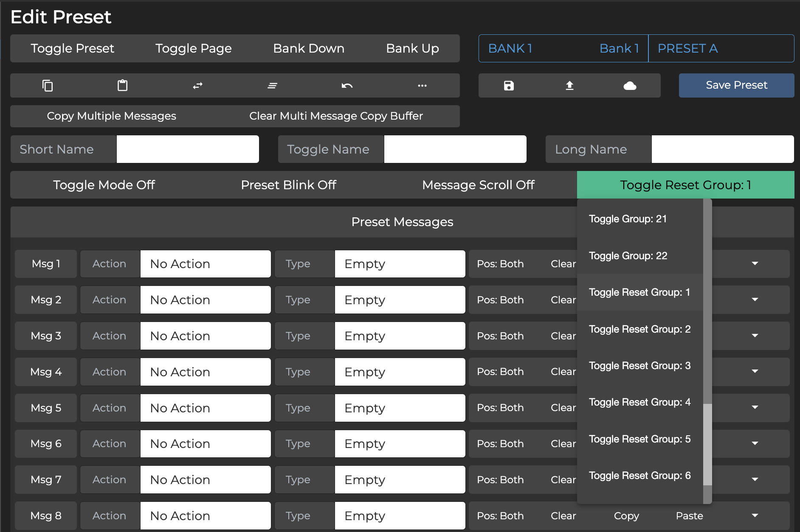This screenshot has width=800, height=532.
Task: Click the undo arrow icon
Action: [347, 85]
